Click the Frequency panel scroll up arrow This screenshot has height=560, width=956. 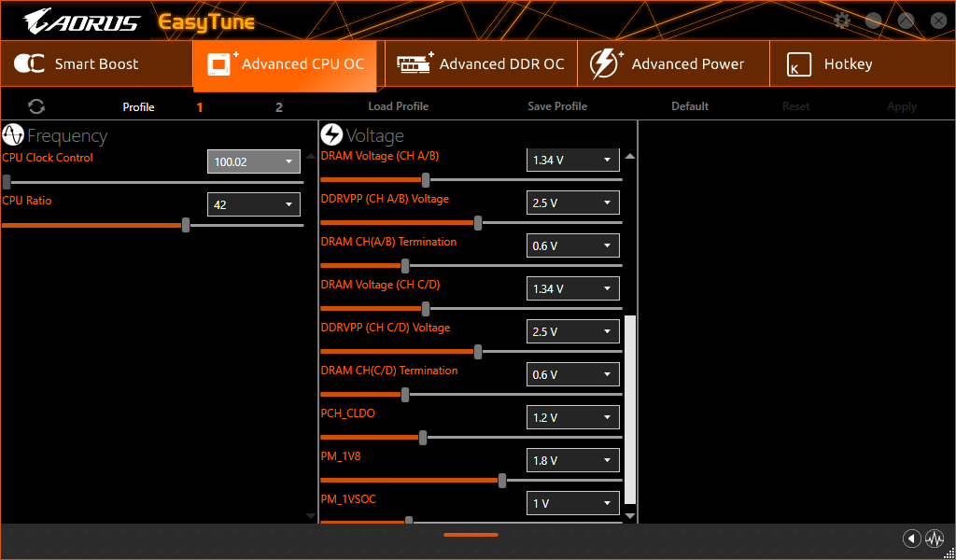(311, 157)
